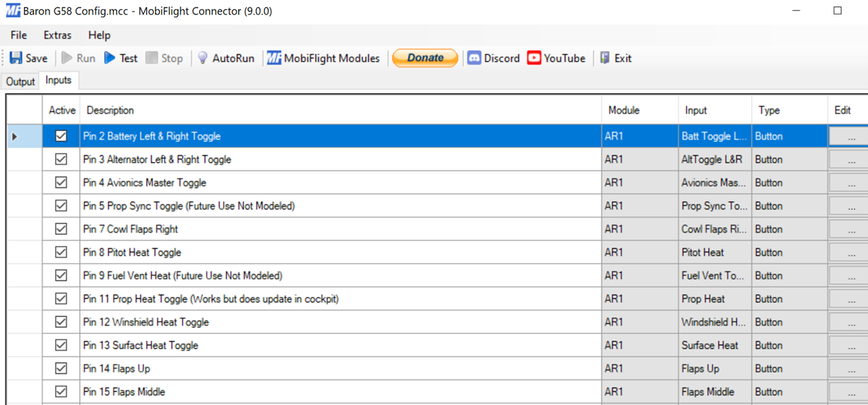This screenshot has height=405, width=868.
Task: Click the Type column header
Action: [789, 110]
